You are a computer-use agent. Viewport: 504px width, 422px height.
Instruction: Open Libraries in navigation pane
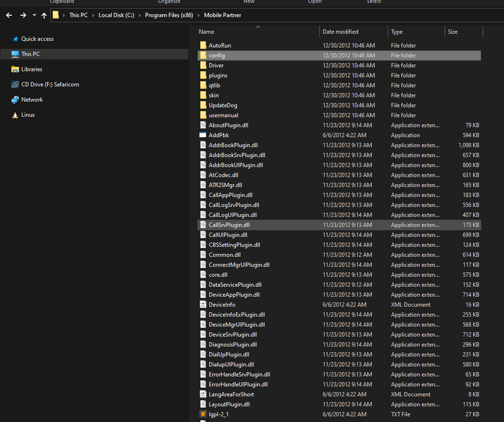(x=31, y=69)
